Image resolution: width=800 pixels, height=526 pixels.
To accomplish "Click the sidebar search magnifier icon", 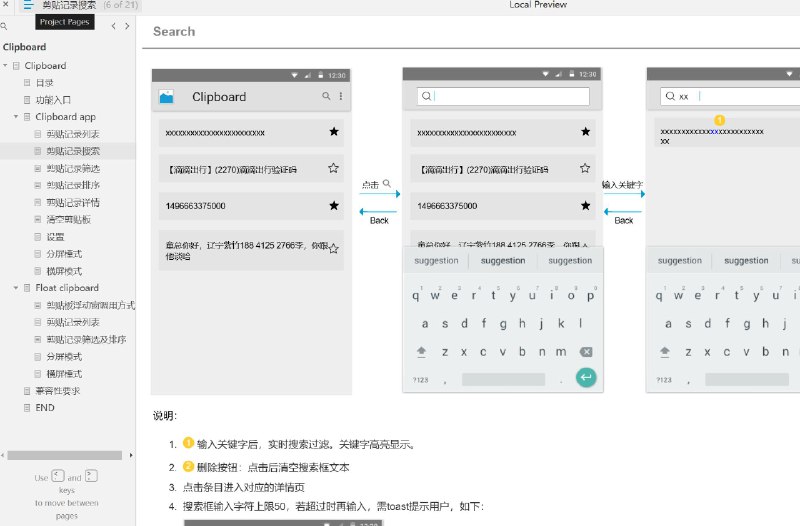I will click(x=4, y=26).
